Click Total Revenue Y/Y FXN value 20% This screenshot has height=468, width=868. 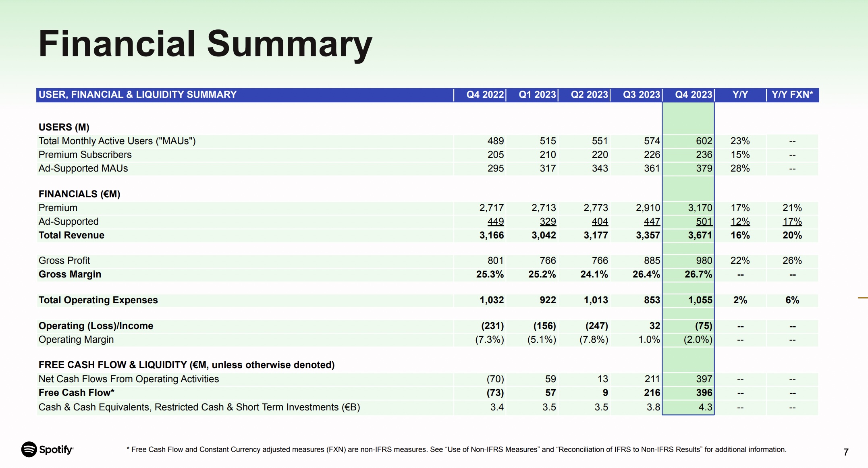[792, 235]
